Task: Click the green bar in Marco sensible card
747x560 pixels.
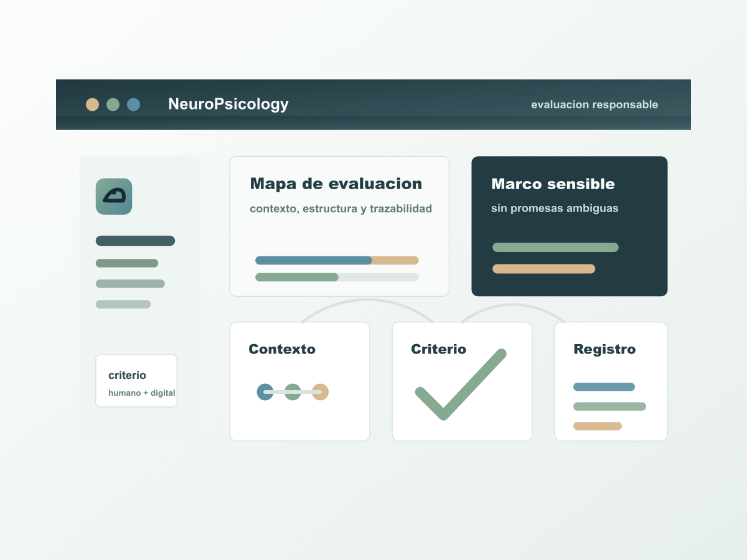Action: tap(555, 247)
